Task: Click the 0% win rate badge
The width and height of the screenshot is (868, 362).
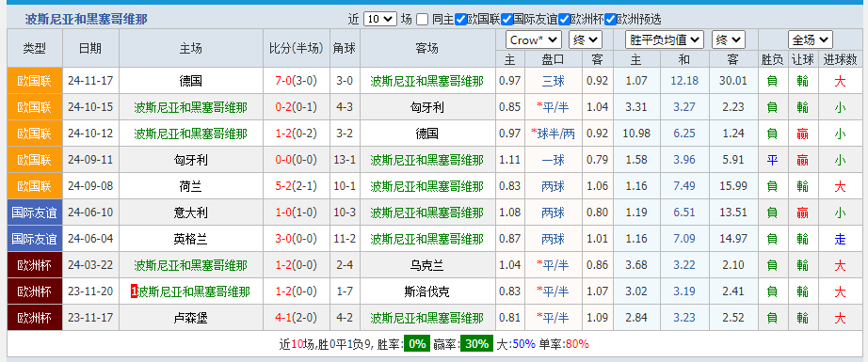Action: [x=417, y=344]
